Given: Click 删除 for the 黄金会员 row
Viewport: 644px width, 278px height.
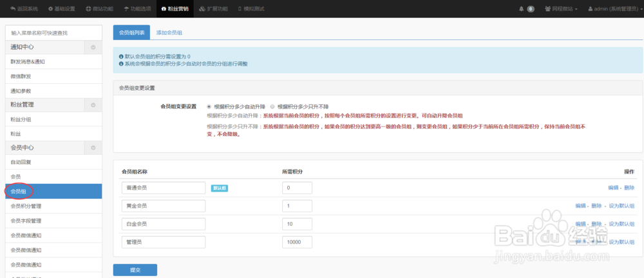Looking at the screenshot, I should point(597,206).
